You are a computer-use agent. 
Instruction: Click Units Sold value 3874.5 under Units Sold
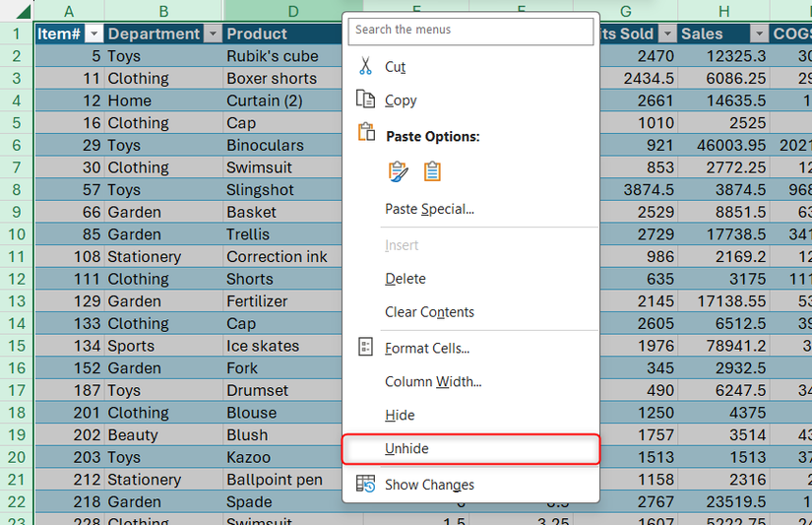(639, 190)
